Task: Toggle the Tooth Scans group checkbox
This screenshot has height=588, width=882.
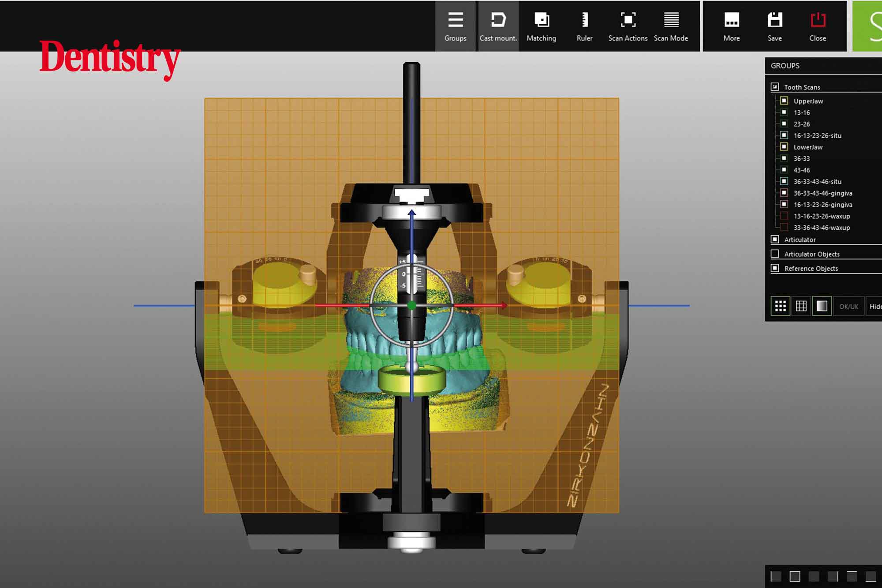Action: coord(775,86)
